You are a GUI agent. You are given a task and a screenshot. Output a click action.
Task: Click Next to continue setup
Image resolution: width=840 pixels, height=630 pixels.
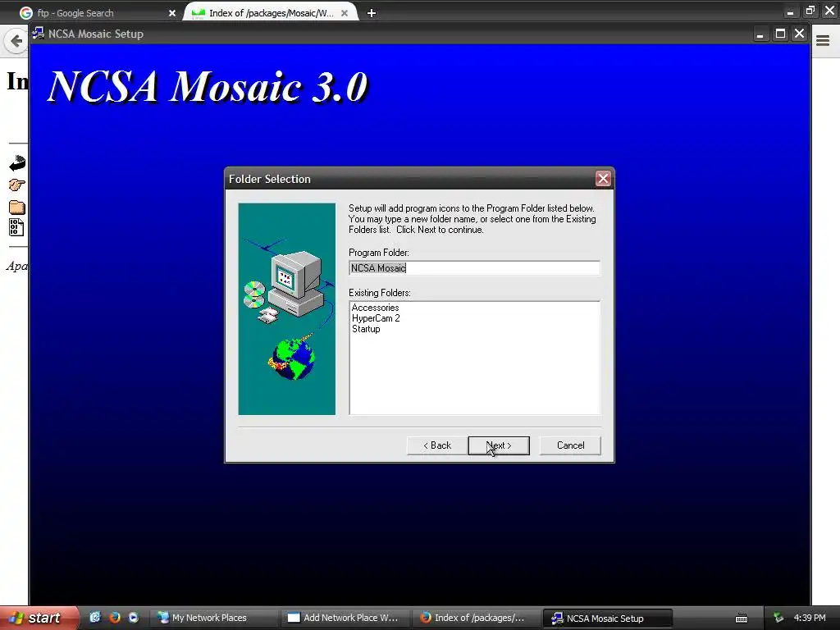pyautogui.click(x=499, y=445)
